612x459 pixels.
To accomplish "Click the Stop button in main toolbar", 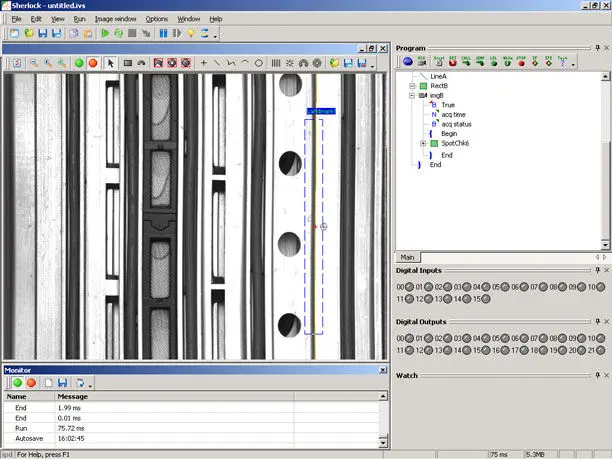I will tap(133, 33).
